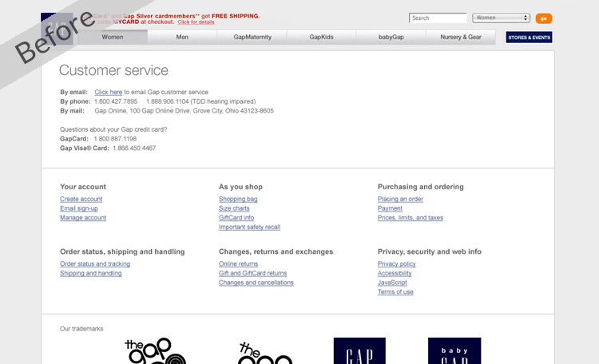Click the orange go search button
Viewport: 599px width, 364px height.
[x=544, y=18]
